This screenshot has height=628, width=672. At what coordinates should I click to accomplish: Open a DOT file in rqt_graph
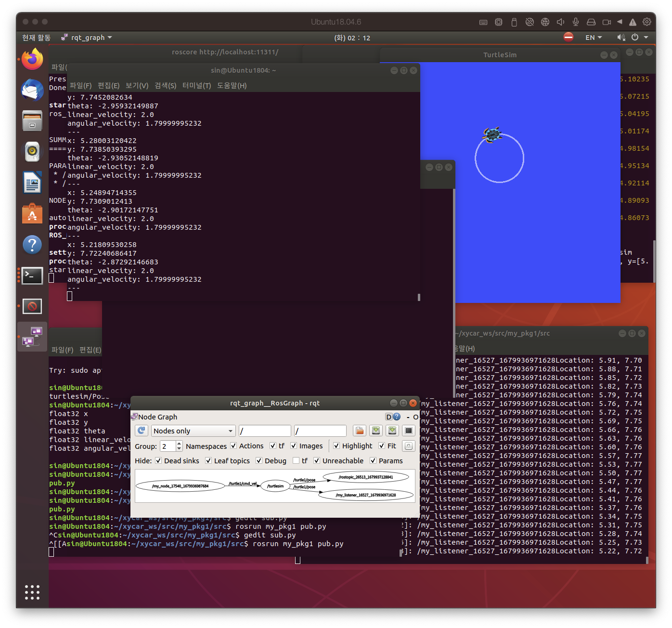coord(359,431)
